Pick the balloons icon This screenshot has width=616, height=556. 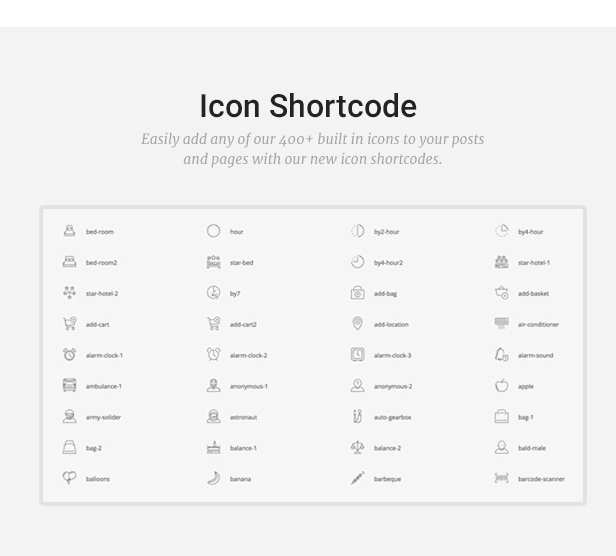click(70, 478)
